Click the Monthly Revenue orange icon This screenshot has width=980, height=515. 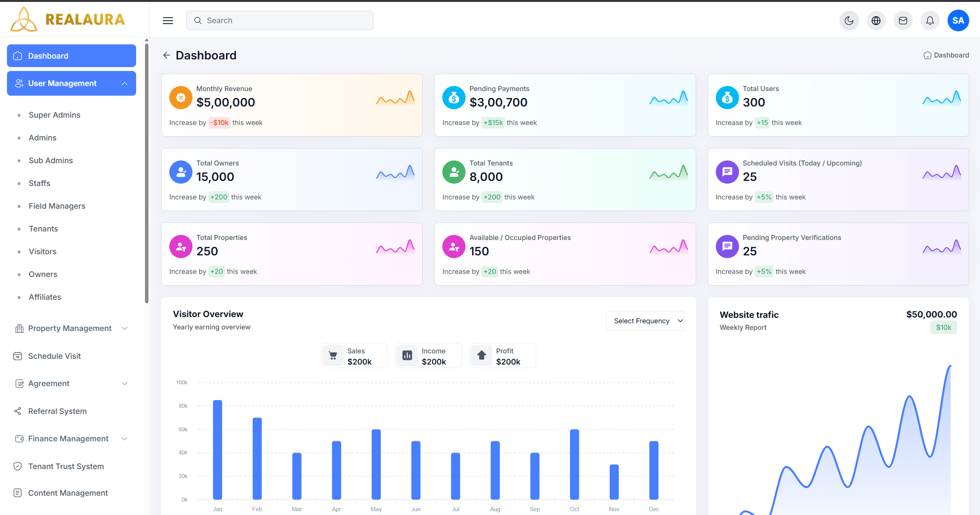coord(180,98)
